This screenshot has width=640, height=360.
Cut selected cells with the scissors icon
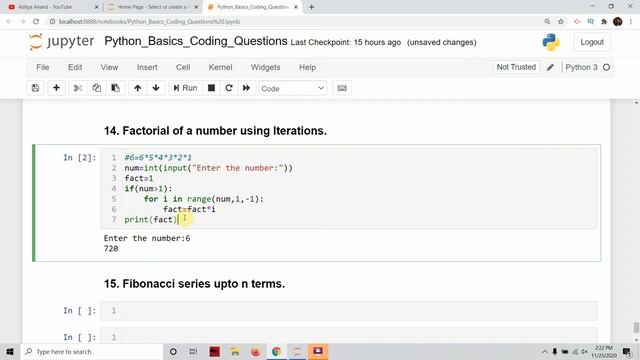78,88
